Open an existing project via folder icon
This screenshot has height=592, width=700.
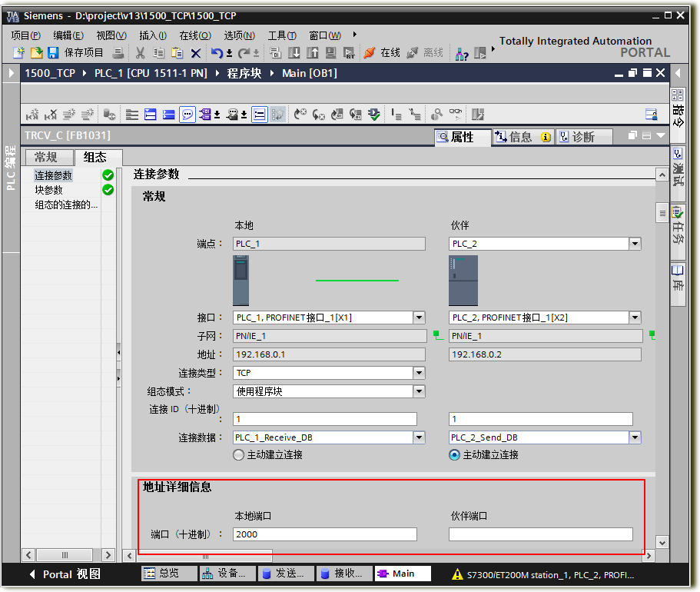coord(36,53)
